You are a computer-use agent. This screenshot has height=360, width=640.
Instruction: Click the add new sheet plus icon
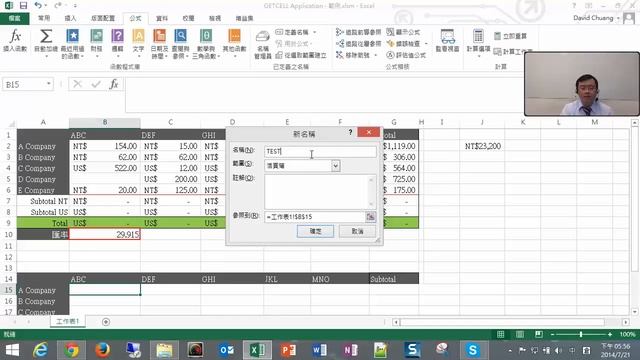point(106,322)
